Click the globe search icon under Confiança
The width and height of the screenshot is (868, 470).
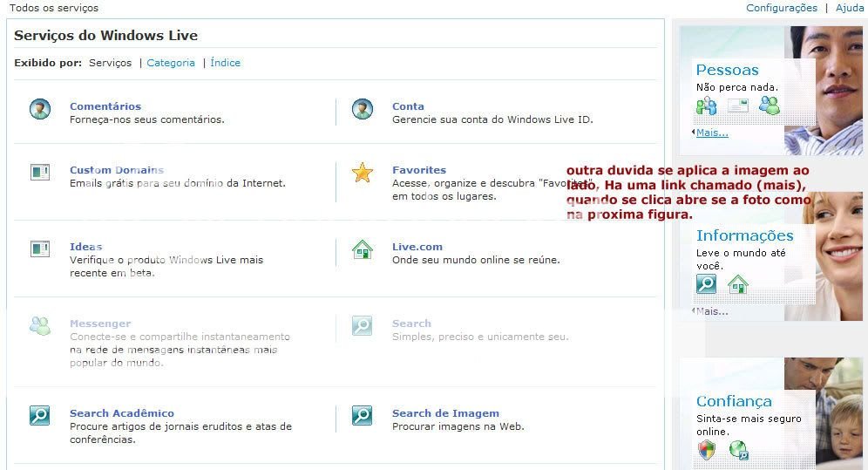pos(738,450)
